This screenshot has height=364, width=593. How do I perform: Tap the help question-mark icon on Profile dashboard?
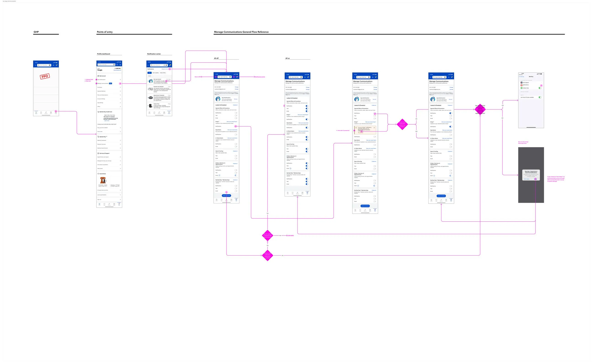click(x=117, y=64)
